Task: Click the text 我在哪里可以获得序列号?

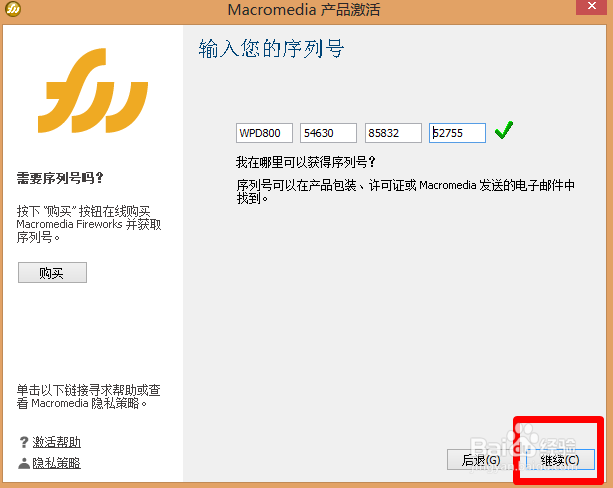Action: [306, 162]
